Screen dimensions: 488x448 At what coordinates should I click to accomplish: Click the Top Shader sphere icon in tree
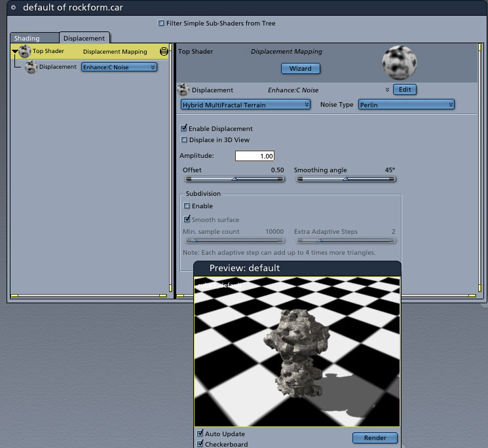click(25, 52)
